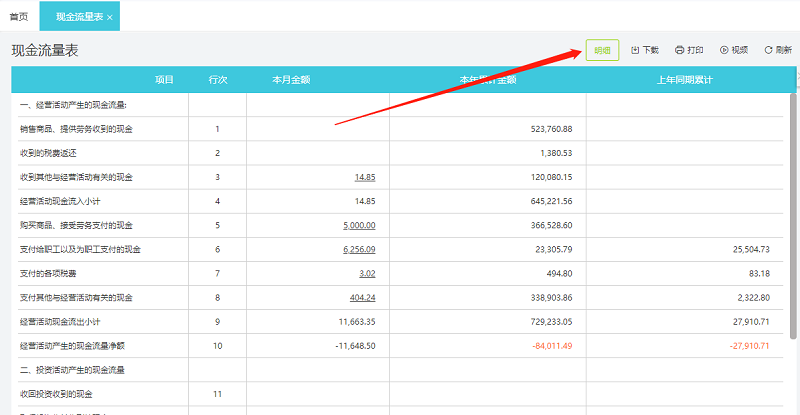Click the 刷新 refresh icon
This screenshot has width=800, height=415.
pos(768,50)
